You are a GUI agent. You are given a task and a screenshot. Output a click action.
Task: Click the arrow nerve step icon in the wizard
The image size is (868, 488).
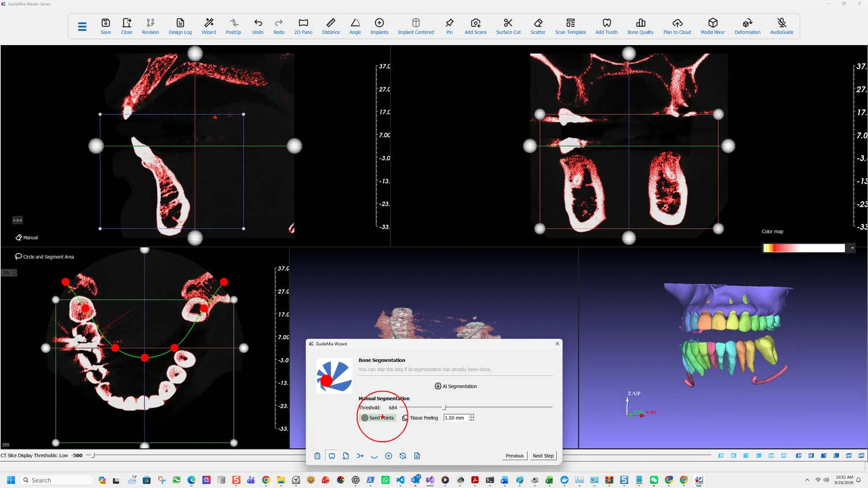coord(360,456)
